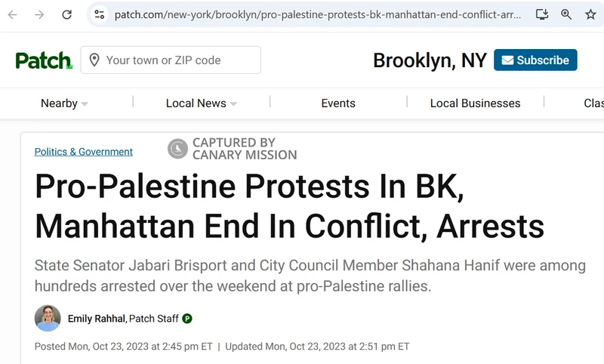The height and width of the screenshot is (364, 604).
Task: Click the Subscribe button
Action: click(x=535, y=60)
